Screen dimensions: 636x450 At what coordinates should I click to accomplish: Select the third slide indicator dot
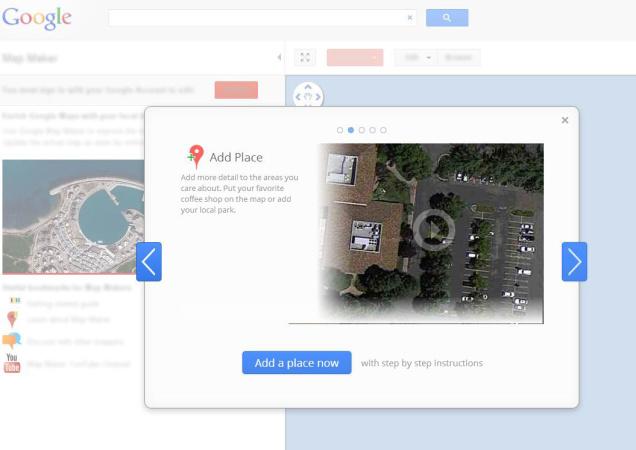pos(362,130)
